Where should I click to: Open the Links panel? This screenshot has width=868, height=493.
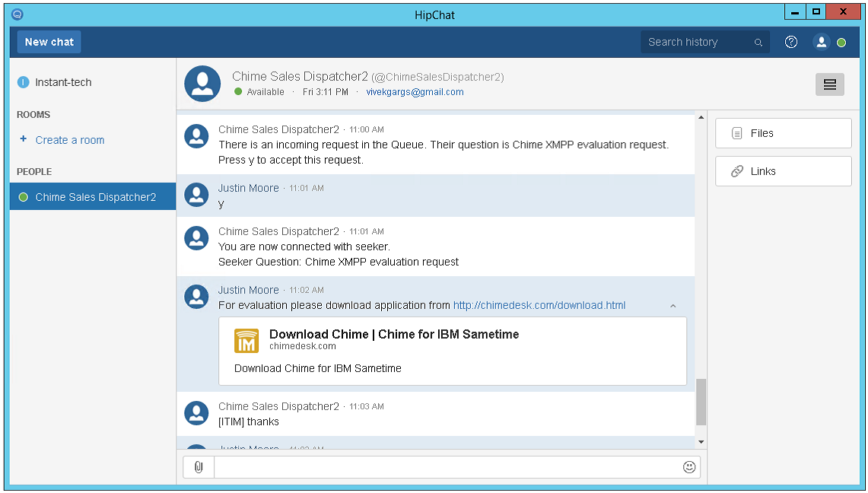click(x=784, y=171)
